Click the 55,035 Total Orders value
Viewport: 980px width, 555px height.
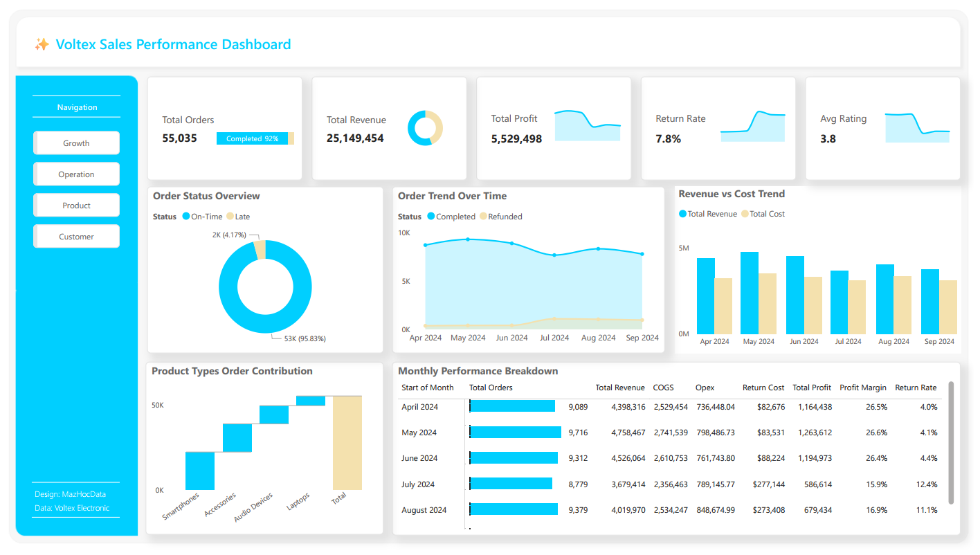coord(180,138)
